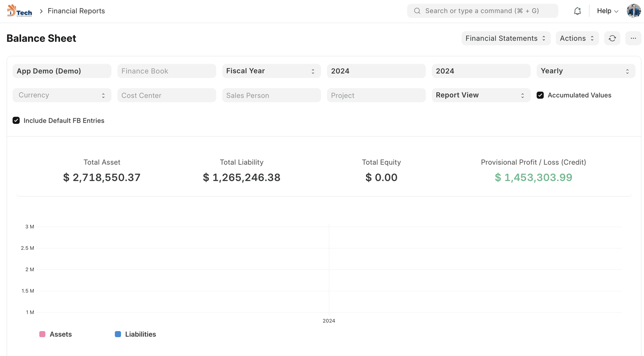The width and height of the screenshot is (644, 356).
Task: Click the user profile avatar
Action: click(634, 11)
